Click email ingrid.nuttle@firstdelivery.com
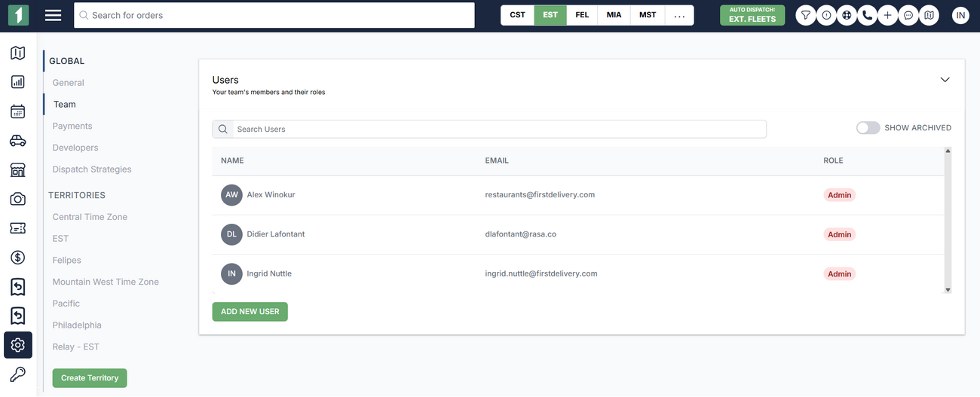This screenshot has width=980, height=397. coord(541,273)
